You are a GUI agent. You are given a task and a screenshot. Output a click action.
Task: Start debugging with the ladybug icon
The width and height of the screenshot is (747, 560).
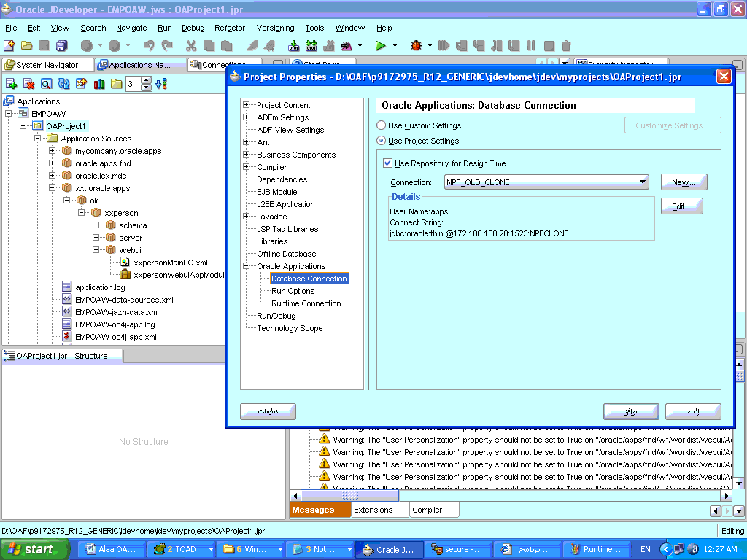(416, 46)
